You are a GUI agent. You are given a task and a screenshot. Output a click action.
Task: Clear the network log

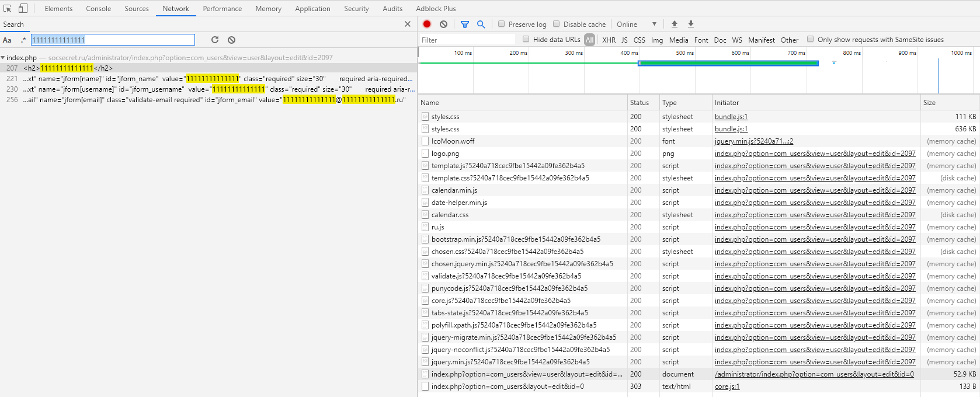pos(444,24)
